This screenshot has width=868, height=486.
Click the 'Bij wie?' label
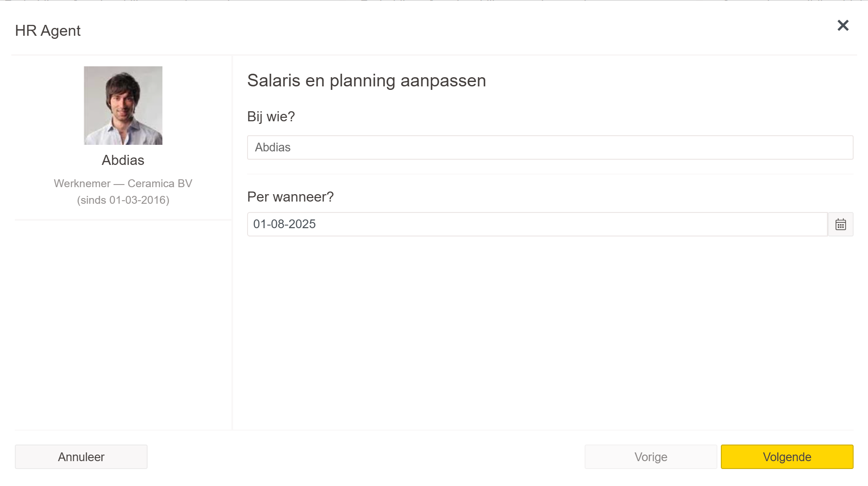271,116
